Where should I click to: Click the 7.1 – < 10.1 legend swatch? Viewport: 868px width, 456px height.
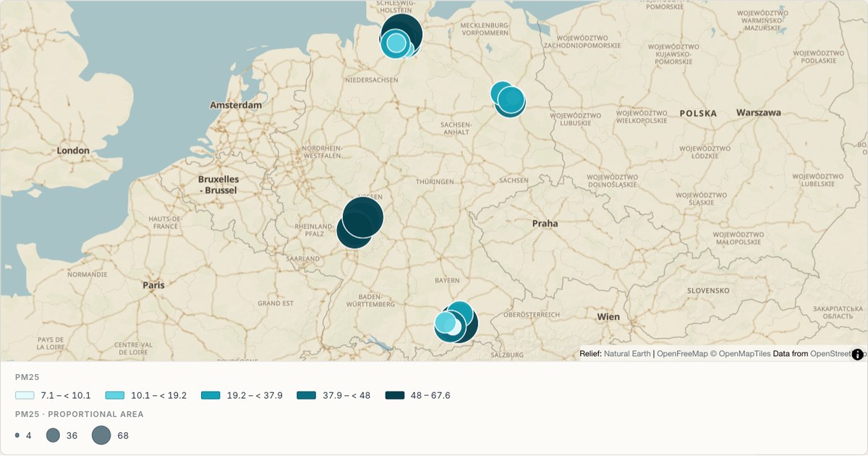pos(25,395)
